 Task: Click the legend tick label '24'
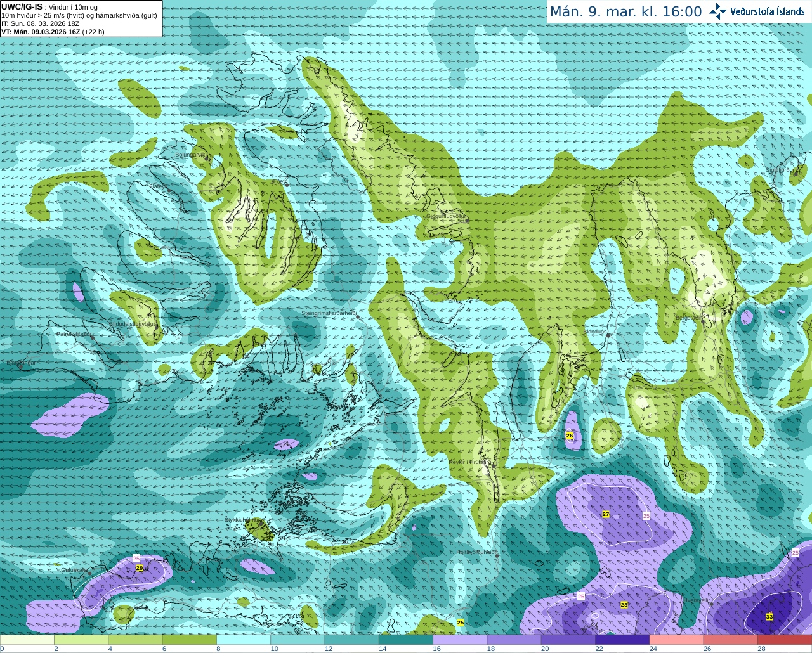coord(653,649)
